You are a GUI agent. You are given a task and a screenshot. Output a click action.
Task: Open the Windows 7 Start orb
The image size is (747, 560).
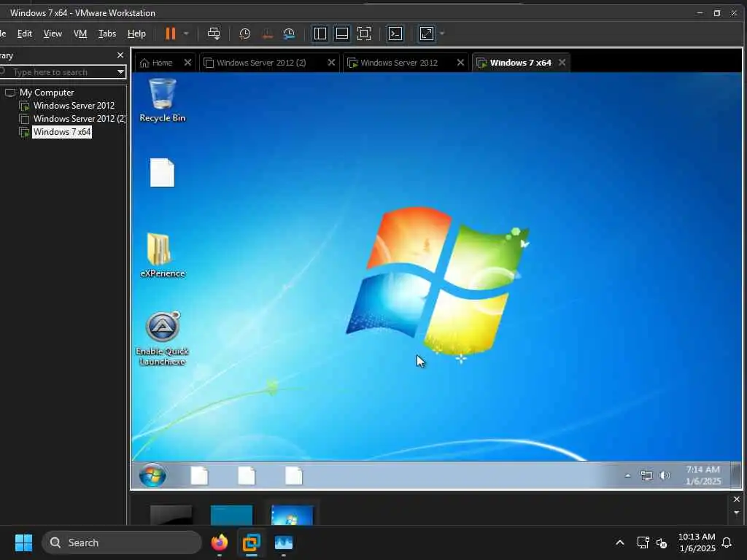coord(152,475)
